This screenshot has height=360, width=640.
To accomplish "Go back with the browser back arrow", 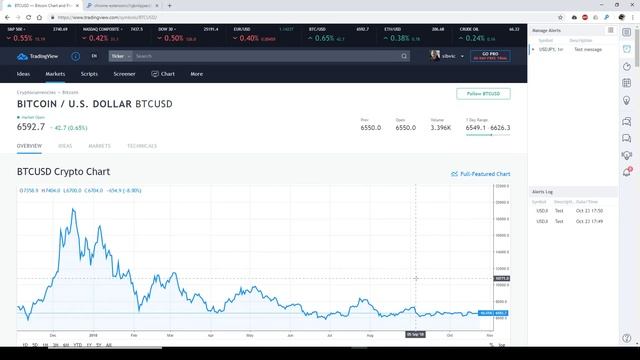I will tap(7, 17).
